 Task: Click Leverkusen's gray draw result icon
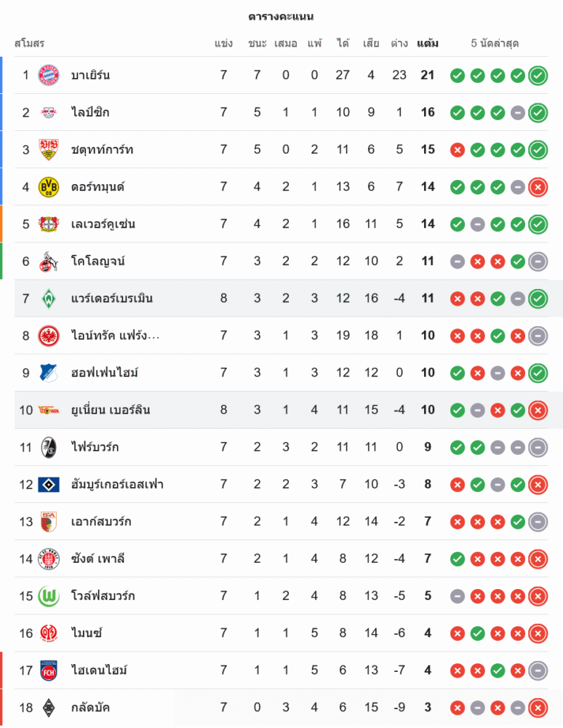tap(478, 224)
